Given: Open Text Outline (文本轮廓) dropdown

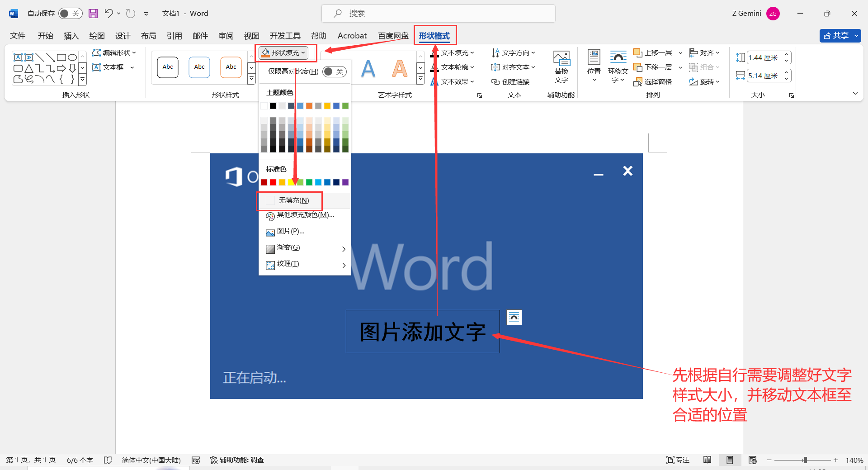Looking at the screenshot, I should 453,67.
